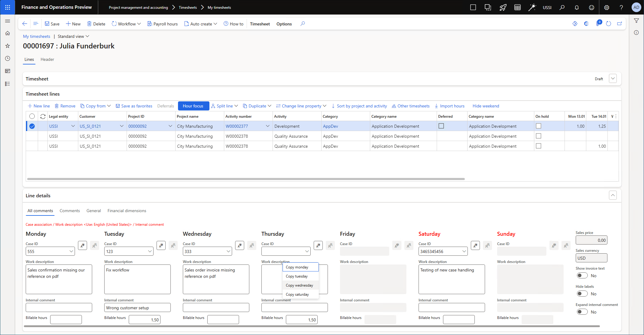Open the settings gear icon
Viewport: 644px width, 335px height.
point(607,8)
